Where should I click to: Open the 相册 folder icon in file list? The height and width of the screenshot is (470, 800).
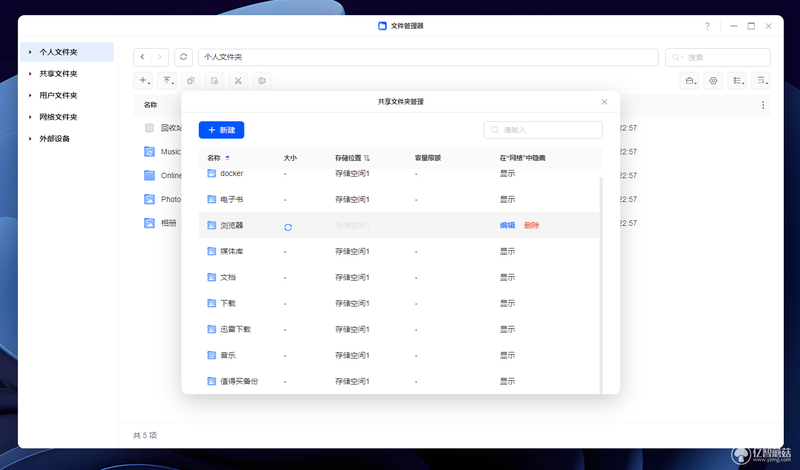(149, 223)
